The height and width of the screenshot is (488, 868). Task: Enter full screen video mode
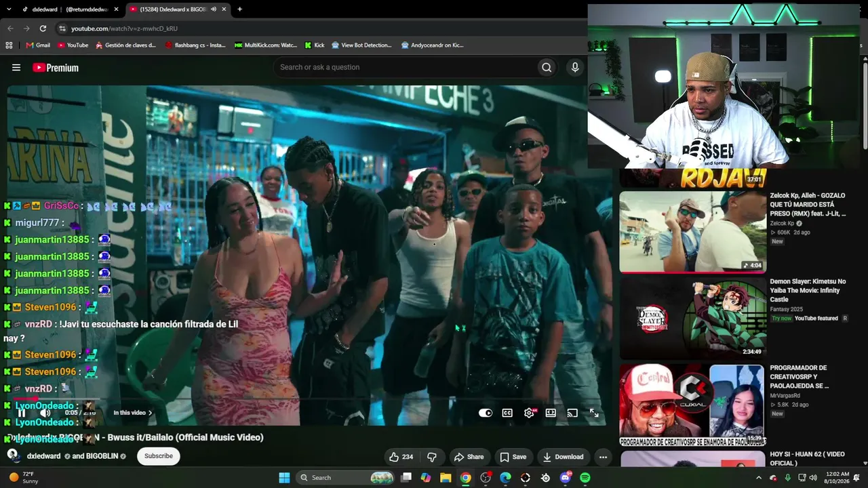[x=594, y=413]
